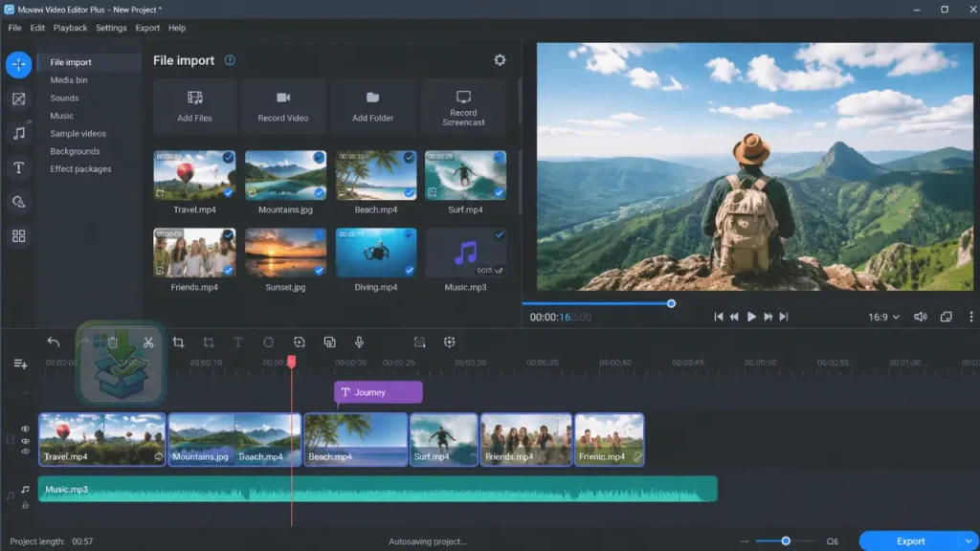Click the blue Export button
980x551 pixels.
click(911, 541)
